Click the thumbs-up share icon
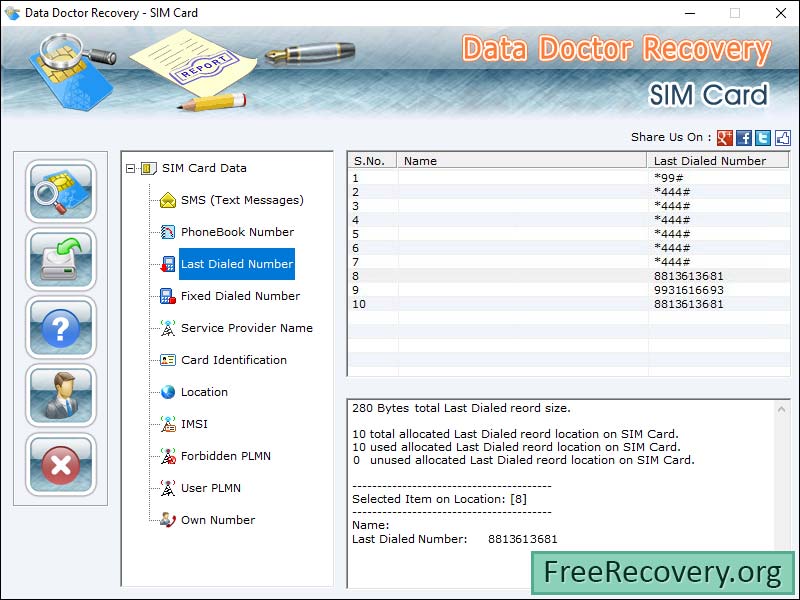 click(x=781, y=137)
